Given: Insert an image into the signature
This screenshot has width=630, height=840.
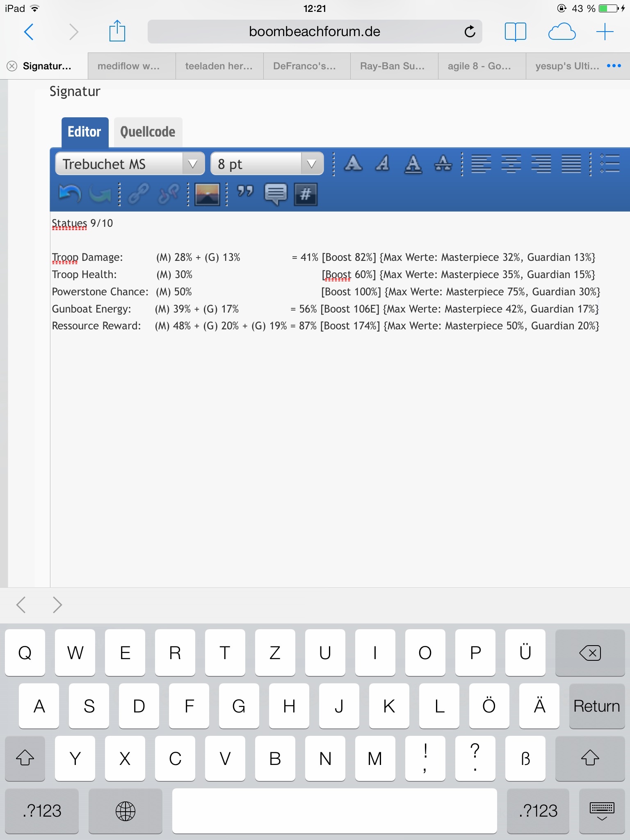Looking at the screenshot, I should click(x=207, y=194).
